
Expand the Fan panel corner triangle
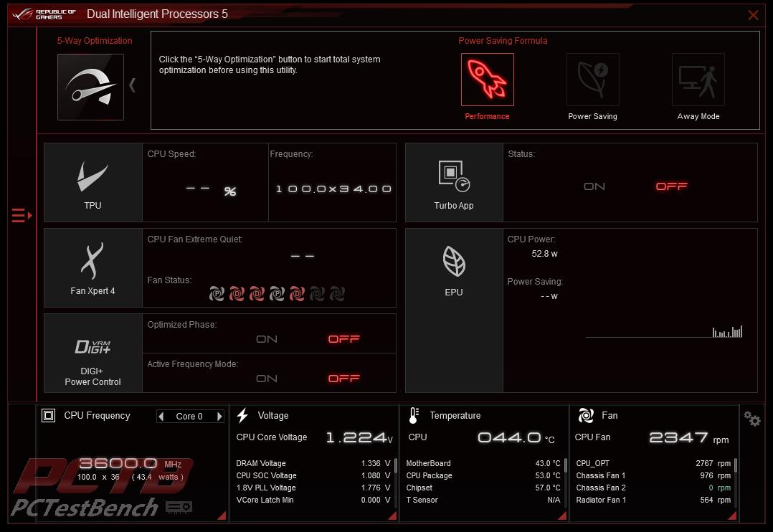coord(732,516)
